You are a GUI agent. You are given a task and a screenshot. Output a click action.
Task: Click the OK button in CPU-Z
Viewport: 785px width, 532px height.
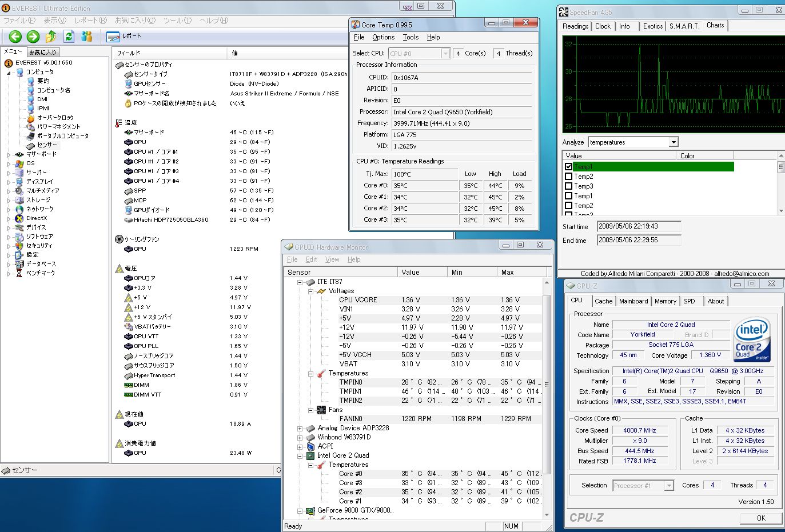tap(760, 518)
